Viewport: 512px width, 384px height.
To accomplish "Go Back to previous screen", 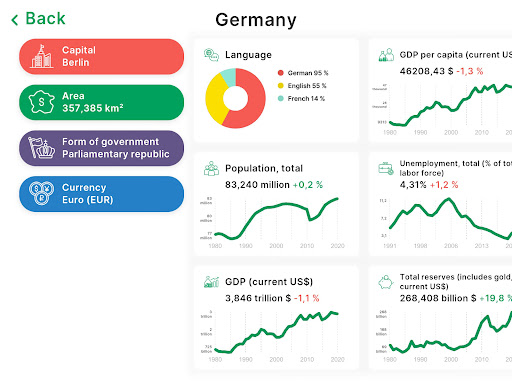I will pyautogui.click(x=38, y=19).
